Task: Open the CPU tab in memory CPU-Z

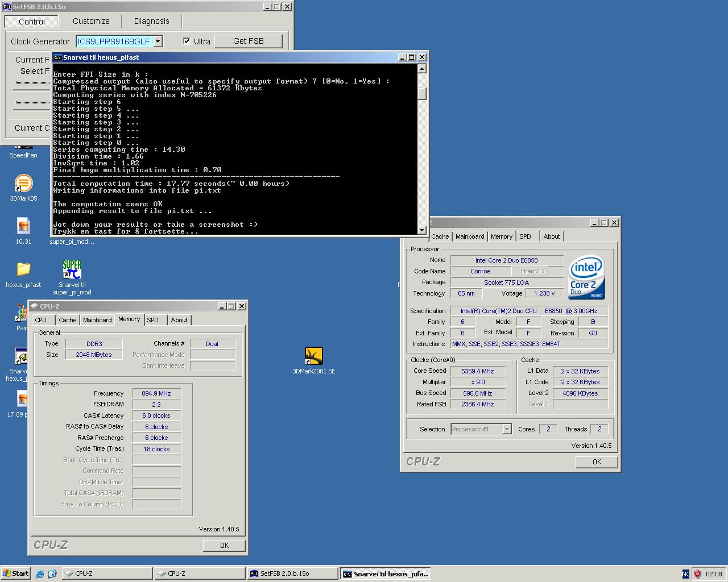Action: click(x=41, y=320)
